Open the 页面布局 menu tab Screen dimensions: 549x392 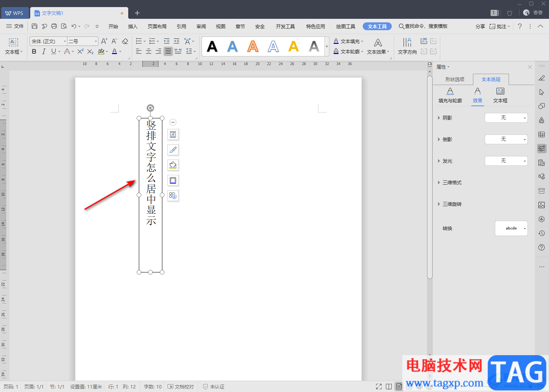pos(157,26)
